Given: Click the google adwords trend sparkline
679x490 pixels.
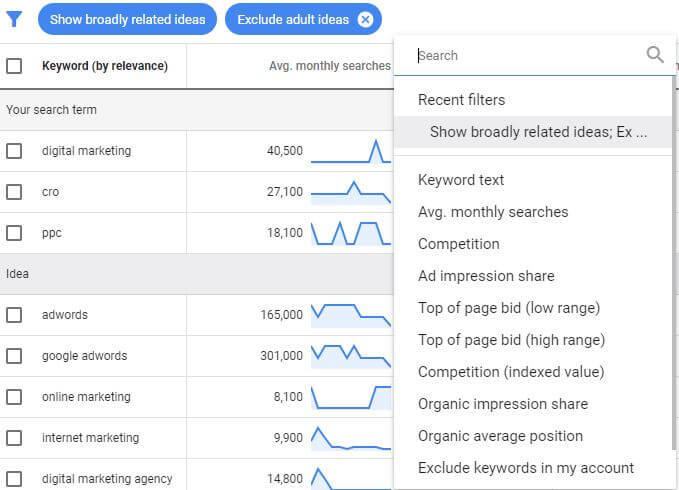Looking at the screenshot, I should (x=351, y=356).
